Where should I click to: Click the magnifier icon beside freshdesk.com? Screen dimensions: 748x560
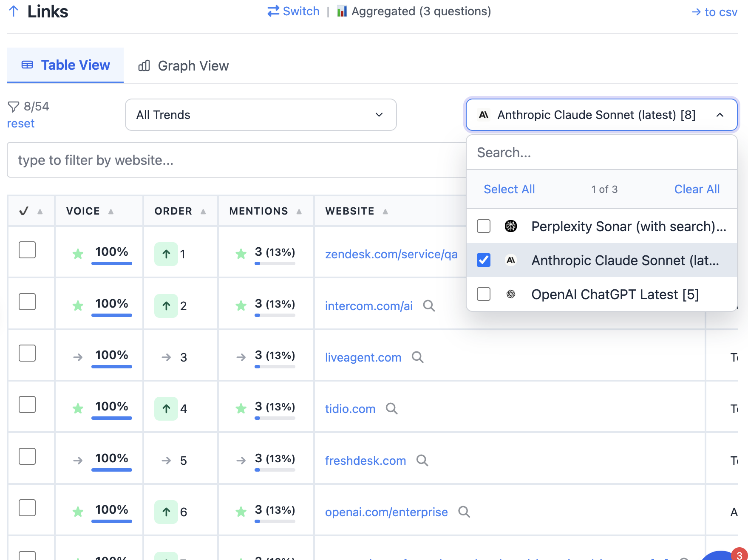422,461
